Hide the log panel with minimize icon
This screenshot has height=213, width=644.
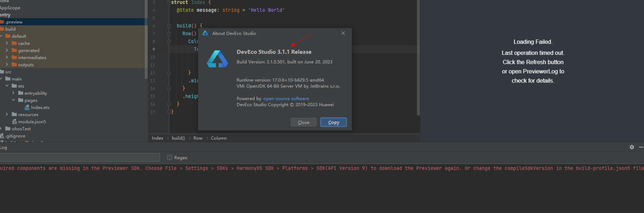point(641,147)
